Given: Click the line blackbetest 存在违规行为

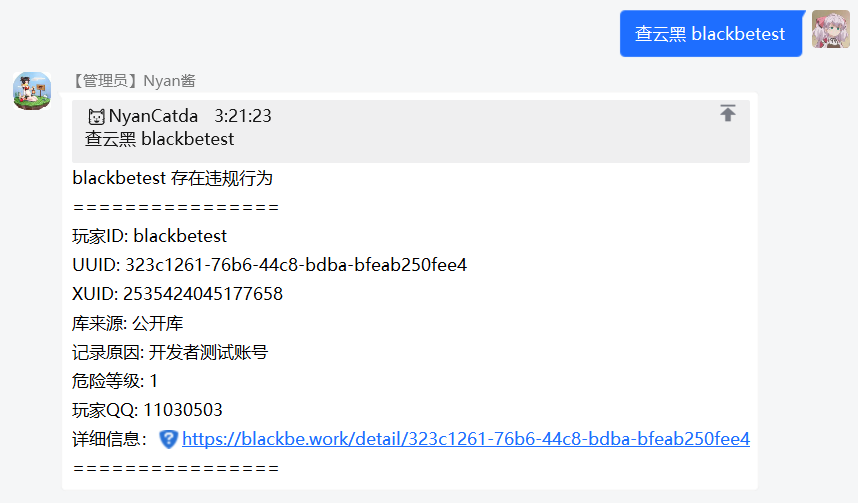Looking at the screenshot, I should 172,179.
